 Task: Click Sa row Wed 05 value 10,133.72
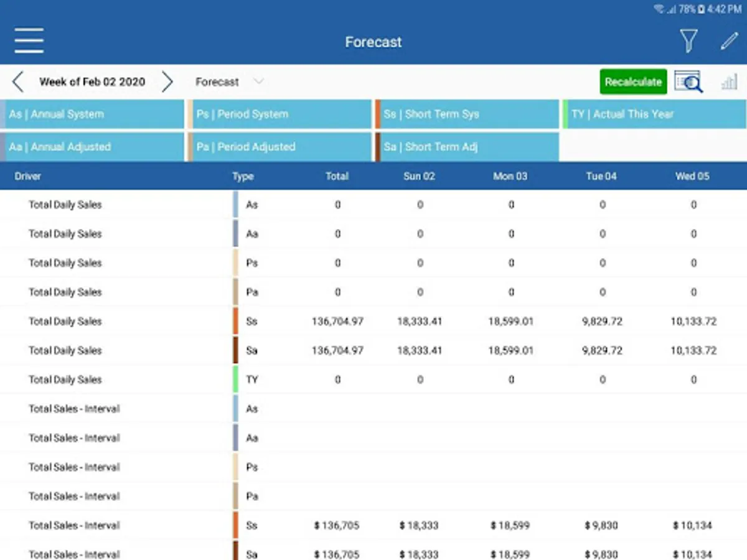693,351
